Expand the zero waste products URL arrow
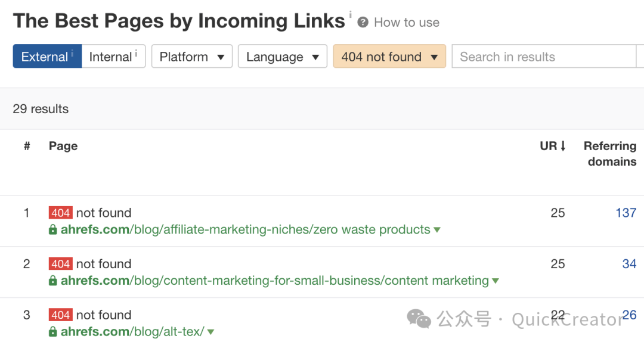The image size is (644, 345). (x=437, y=230)
